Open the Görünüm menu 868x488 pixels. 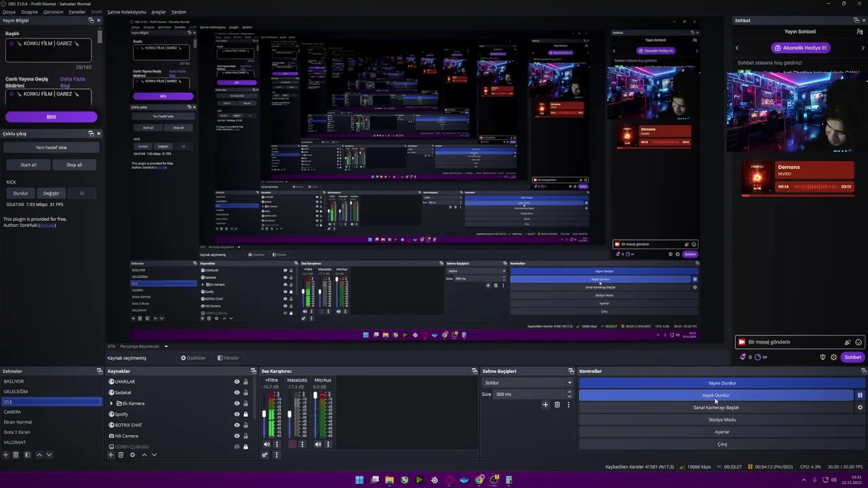click(53, 12)
